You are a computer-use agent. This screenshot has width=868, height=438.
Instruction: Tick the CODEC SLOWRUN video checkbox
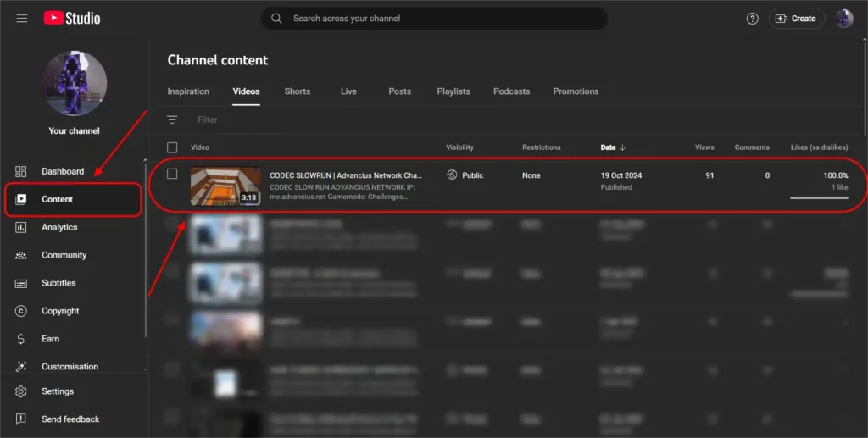[x=172, y=174]
